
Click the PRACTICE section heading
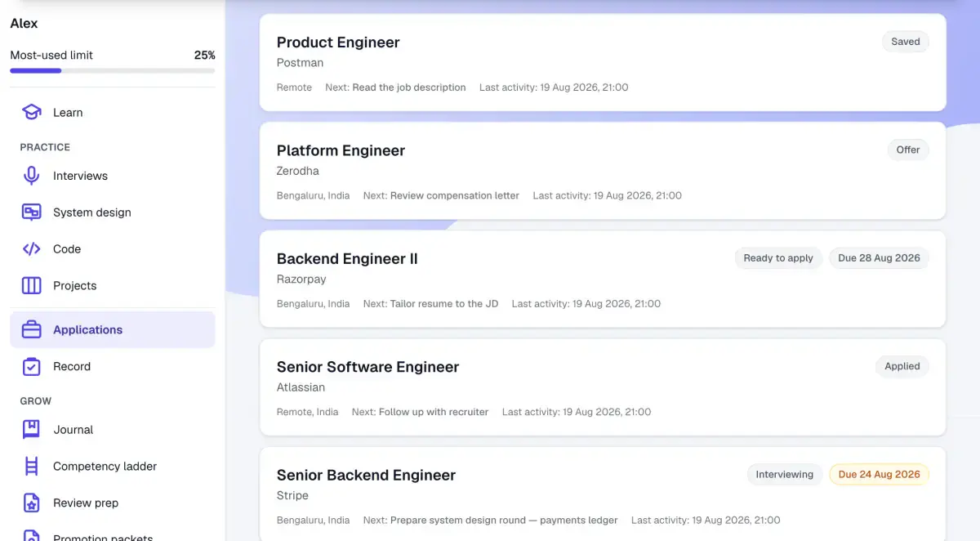(x=45, y=148)
